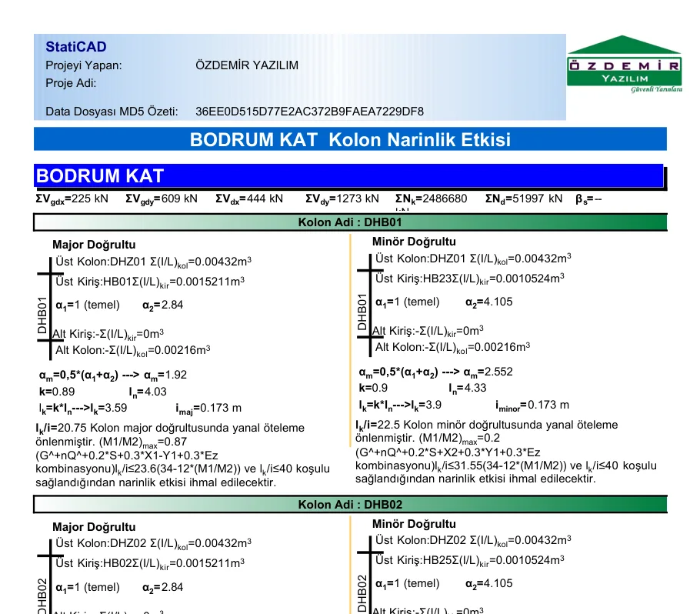The height and width of the screenshot is (614, 700).
Task: Click the ΣVdx=444 kN value
Action: tap(249, 199)
